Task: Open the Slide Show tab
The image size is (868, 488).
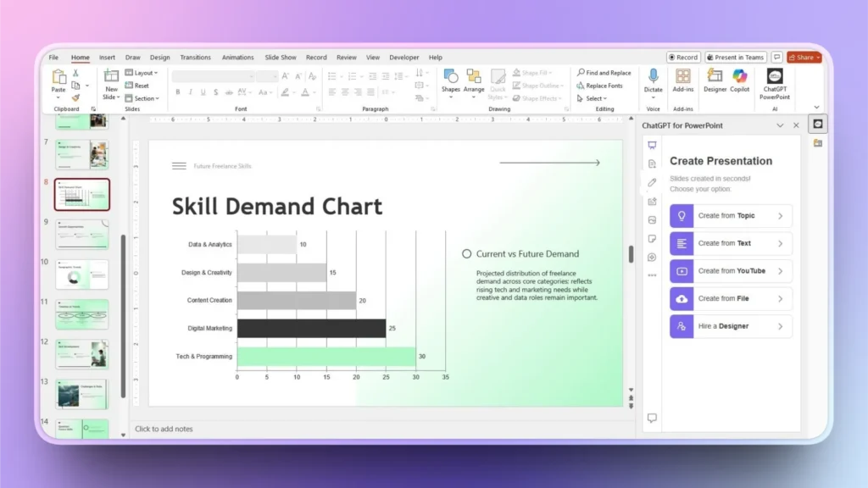Action: coord(280,57)
